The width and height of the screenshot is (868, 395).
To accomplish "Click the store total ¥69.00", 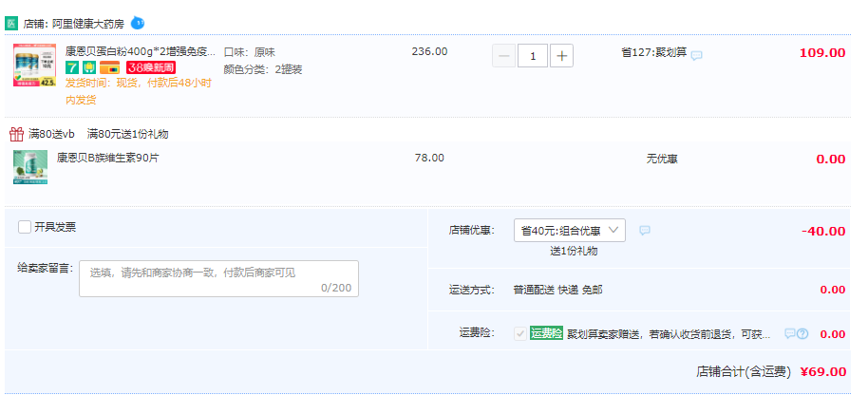I will [823, 372].
